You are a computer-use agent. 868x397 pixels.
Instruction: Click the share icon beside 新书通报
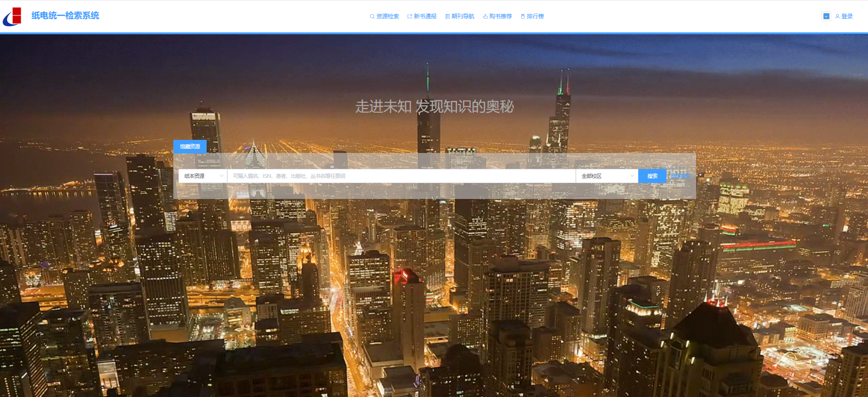[x=410, y=16]
